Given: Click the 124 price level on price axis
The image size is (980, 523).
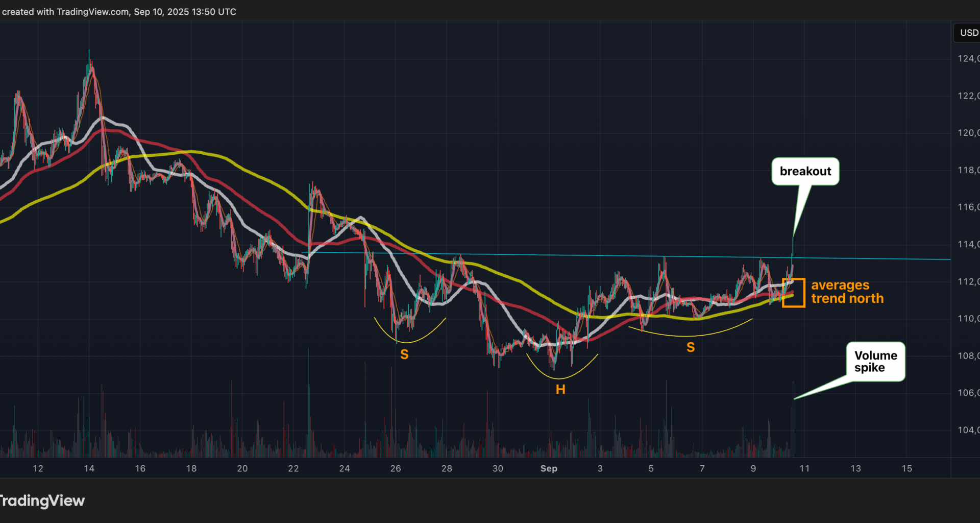Looking at the screenshot, I should tap(968, 59).
